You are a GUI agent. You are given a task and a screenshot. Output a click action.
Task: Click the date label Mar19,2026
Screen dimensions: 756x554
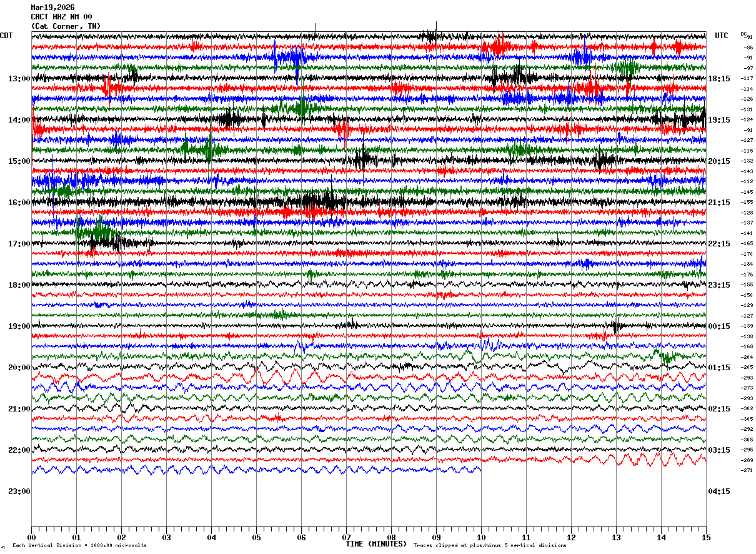pos(52,8)
